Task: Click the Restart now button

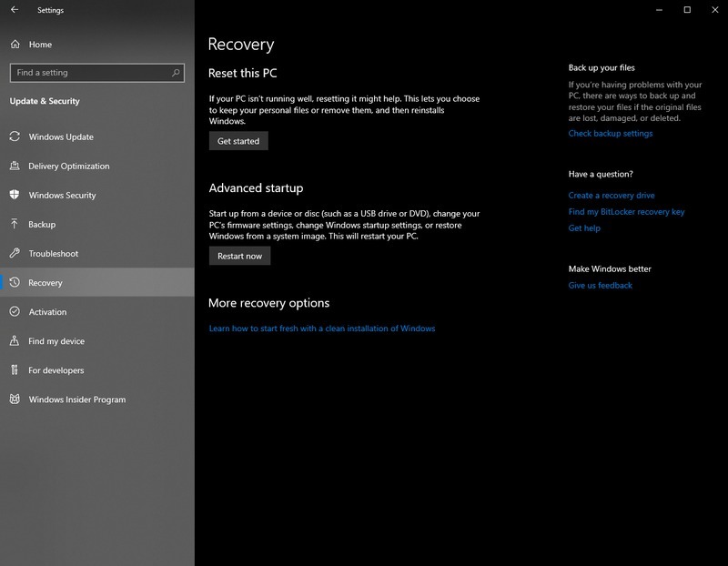Action: click(x=239, y=256)
